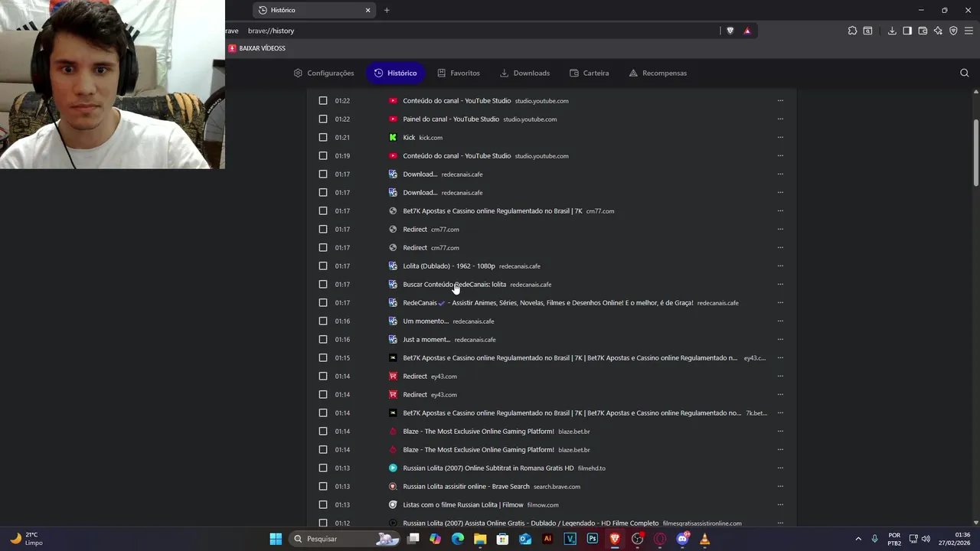Open more options for Lolita (Dublado) entry
The height and width of the screenshot is (551, 980).
(x=780, y=266)
